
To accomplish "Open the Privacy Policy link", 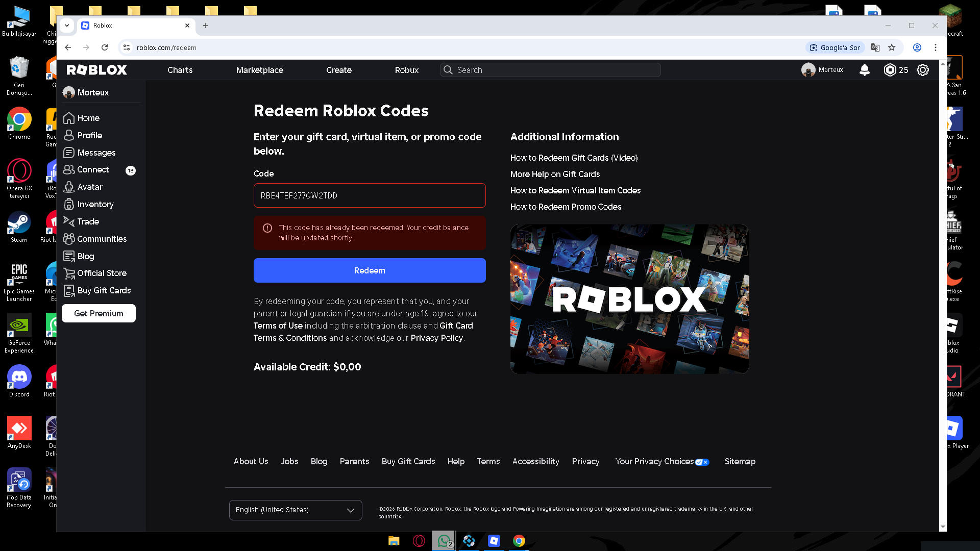I will click(x=437, y=338).
